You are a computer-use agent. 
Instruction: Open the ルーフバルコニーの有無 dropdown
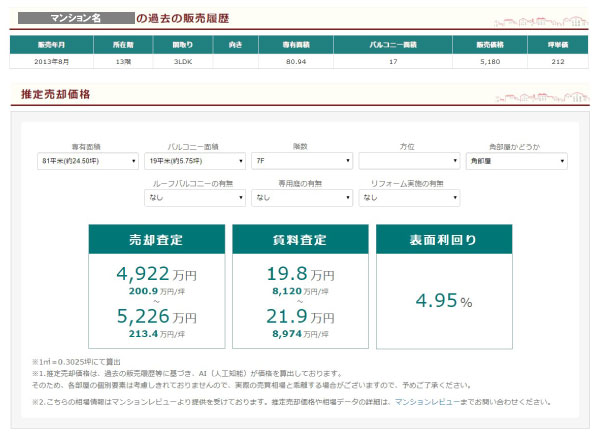[195, 198]
